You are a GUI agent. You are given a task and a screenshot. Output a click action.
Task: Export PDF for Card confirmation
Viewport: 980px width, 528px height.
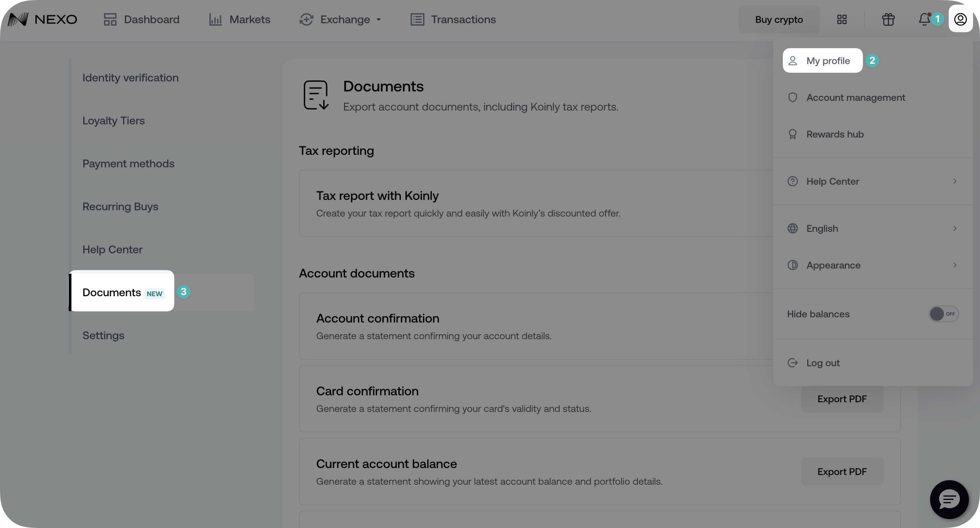[x=842, y=399]
